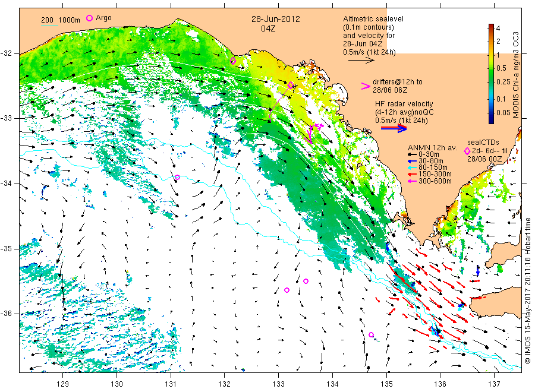This screenshot has width=535, height=392.
Task: Click the 'ANMN 12h av.' legend heading
Action: [x=432, y=148]
